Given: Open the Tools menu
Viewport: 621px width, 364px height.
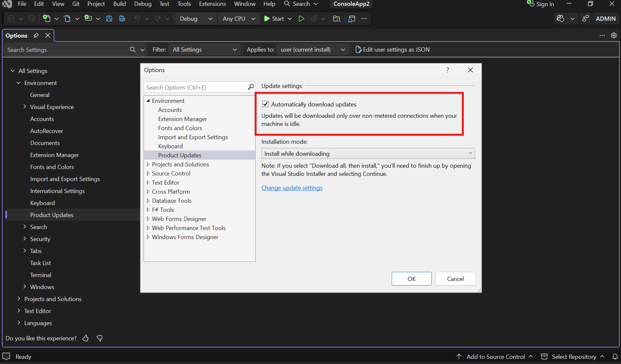Looking at the screenshot, I should pyautogui.click(x=184, y=4).
